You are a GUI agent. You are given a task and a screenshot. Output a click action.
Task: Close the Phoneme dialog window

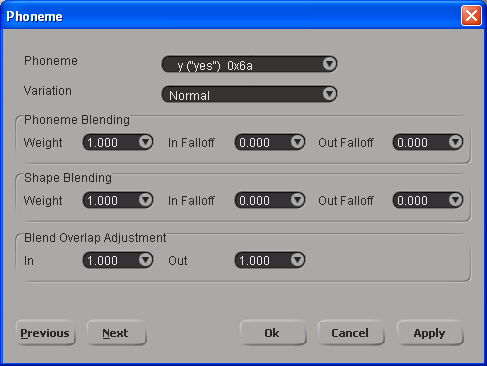click(471, 15)
